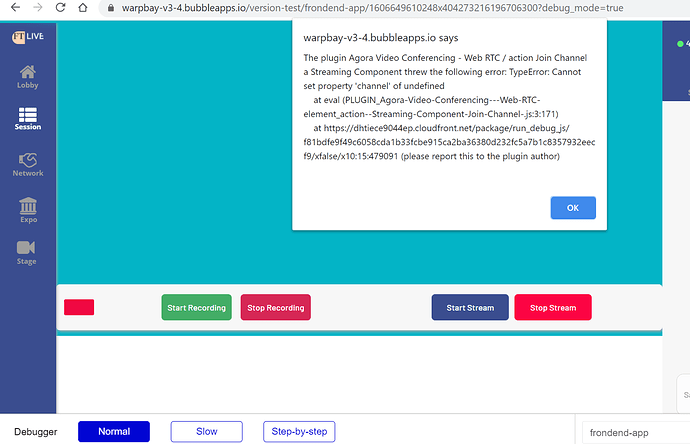Select the URL in the address bar
Image resolution: width=690 pixels, height=444 pixels.
(x=372, y=8)
